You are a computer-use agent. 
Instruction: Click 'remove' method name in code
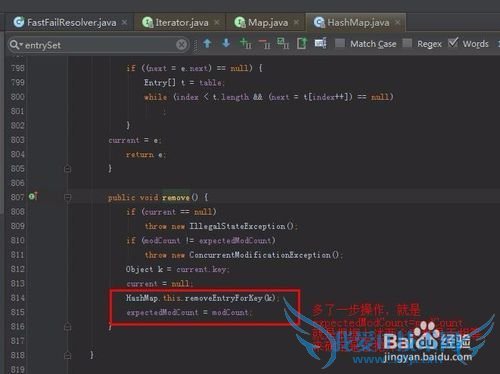pyautogui.click(x=176, y=198)
